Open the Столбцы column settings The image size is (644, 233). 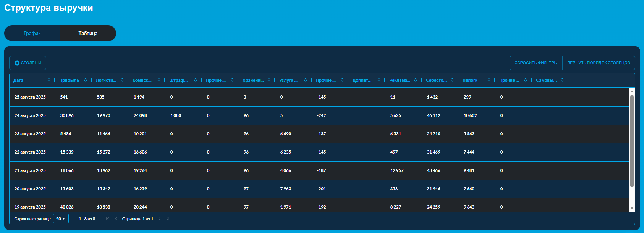click(28, 63)
